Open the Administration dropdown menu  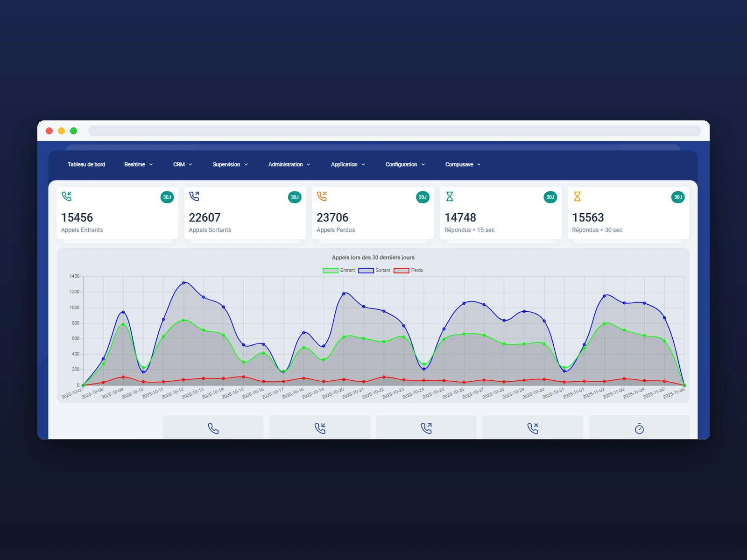pyautogui.click(x=289, y=164)
